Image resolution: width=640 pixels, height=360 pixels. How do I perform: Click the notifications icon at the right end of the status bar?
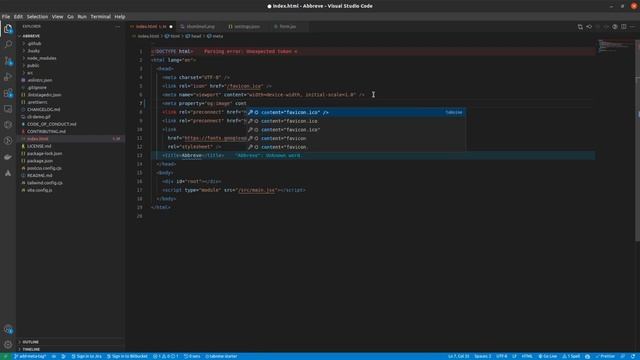coord(633,356)
